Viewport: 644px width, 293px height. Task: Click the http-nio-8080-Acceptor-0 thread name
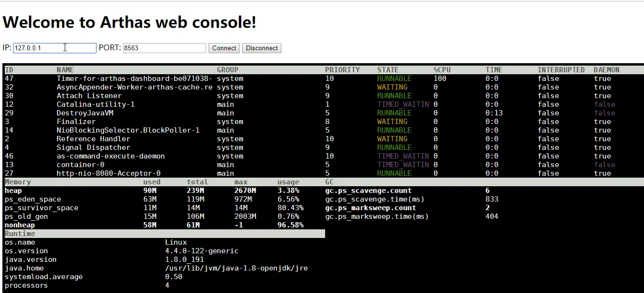[x=108, y=173]
